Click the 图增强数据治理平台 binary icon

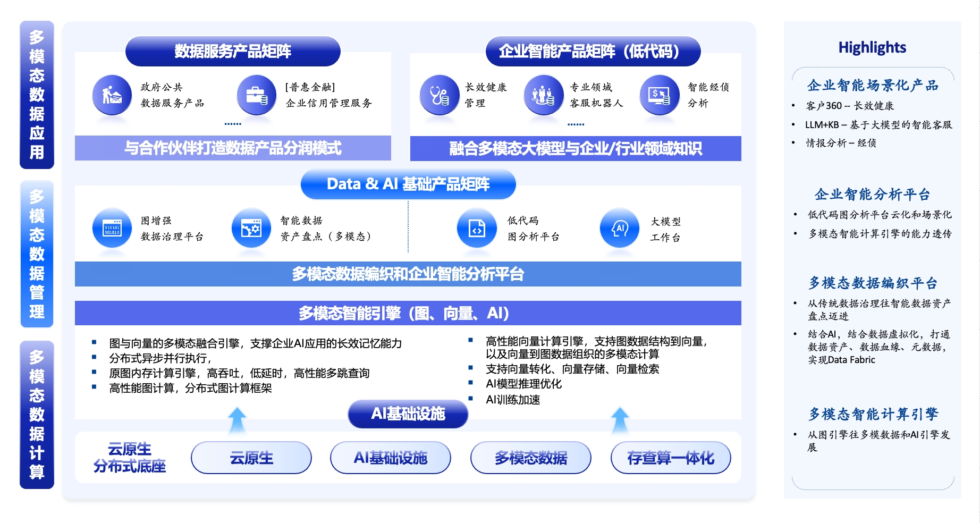pos(112,229)
